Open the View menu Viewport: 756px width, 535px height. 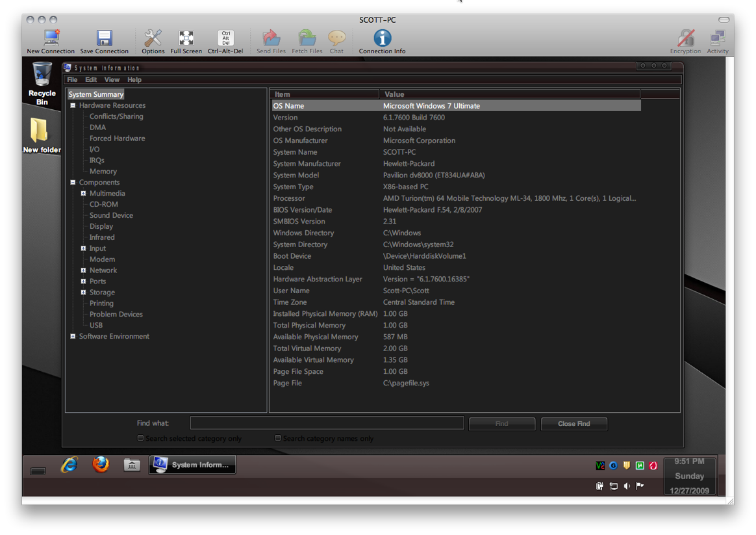coord(112,79)
